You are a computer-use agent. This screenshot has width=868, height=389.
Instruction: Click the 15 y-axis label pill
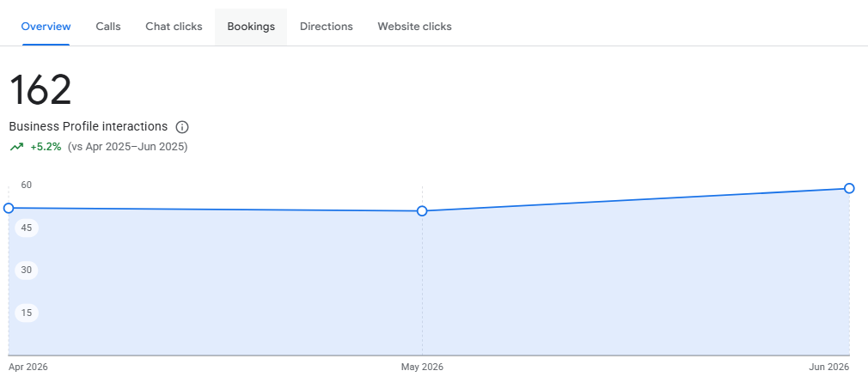pyautogui.click(x=27, y=313)
